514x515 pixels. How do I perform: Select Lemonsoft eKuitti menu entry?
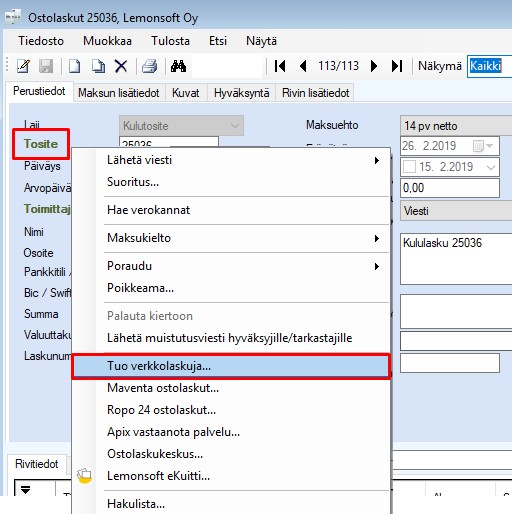(x=158, y=476)
